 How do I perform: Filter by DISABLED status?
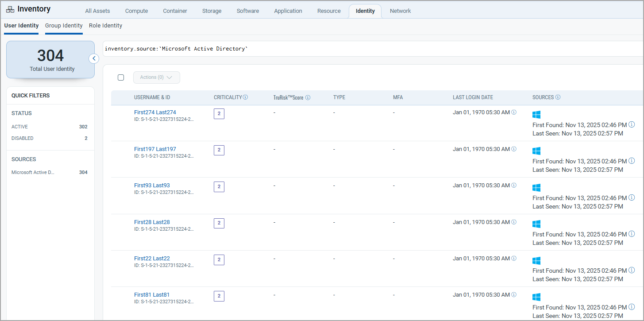click(x=23, y=138)
